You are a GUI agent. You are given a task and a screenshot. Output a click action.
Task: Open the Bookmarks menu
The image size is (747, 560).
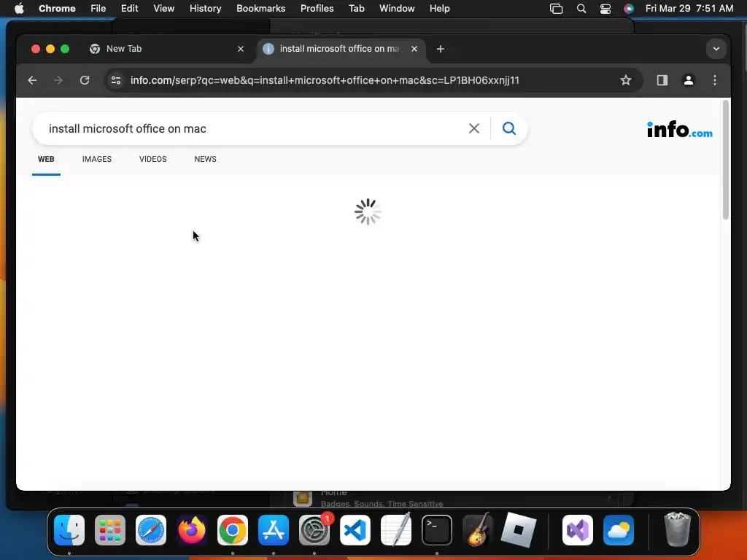(261, 9)
